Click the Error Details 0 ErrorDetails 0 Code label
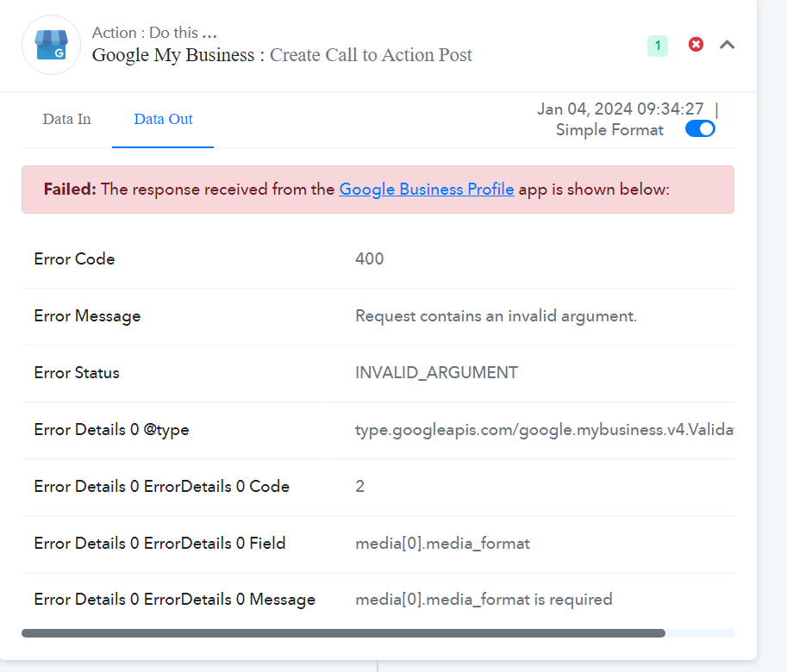 coord(161,487)
